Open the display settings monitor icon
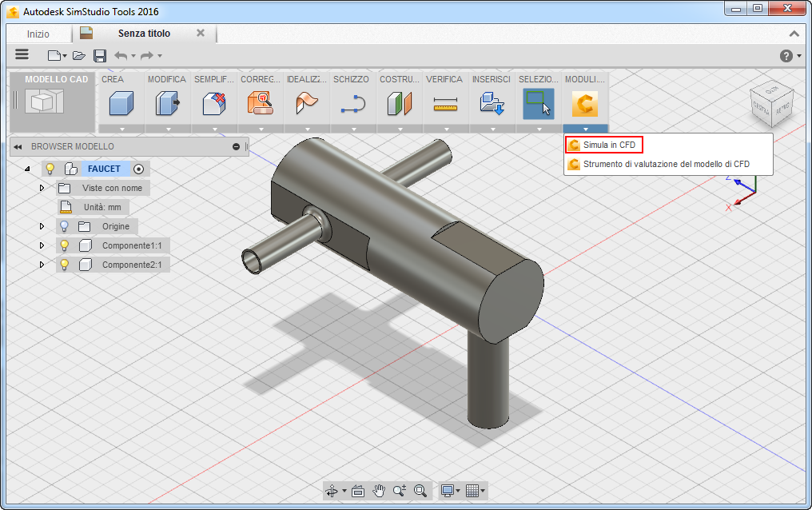Image resolution: width=812 pixels, height=510 pixels. click(x=448, y=490)
